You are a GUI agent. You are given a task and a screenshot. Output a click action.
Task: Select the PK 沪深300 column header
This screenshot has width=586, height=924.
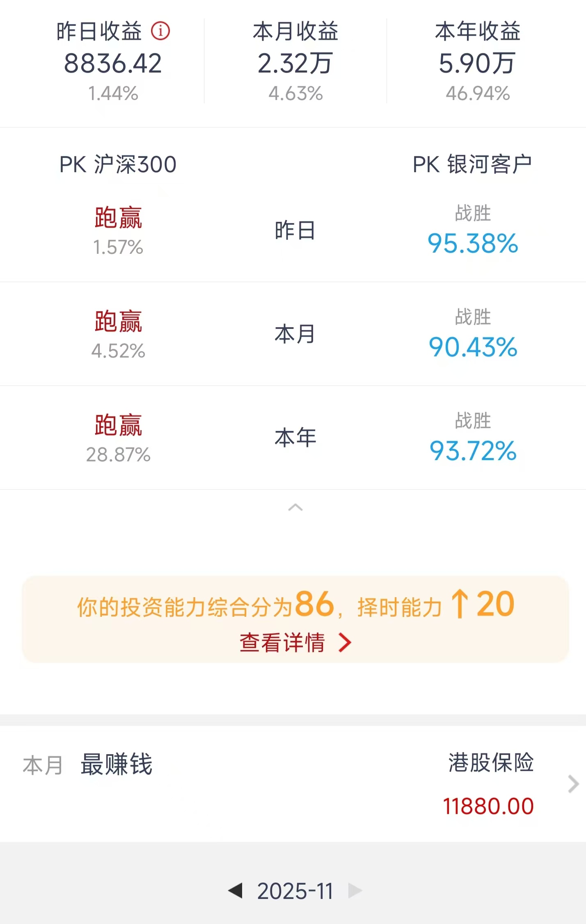(118, 164)
